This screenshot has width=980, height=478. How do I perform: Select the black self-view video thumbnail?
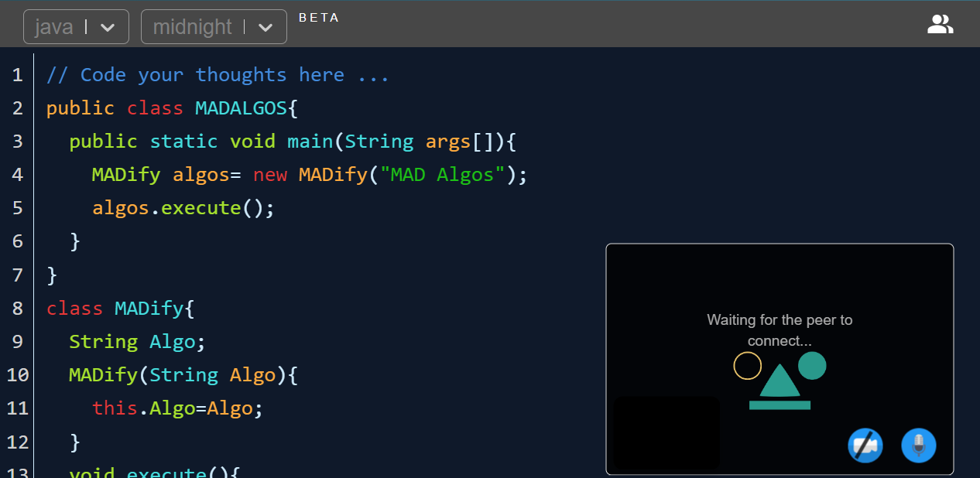(x=666, y=432)
